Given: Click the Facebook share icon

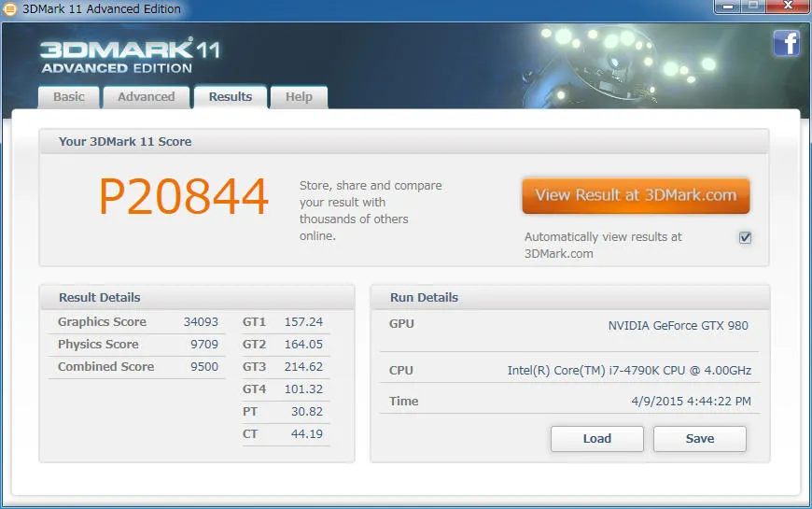Looking at the screenshot, I should click(786, 43).
